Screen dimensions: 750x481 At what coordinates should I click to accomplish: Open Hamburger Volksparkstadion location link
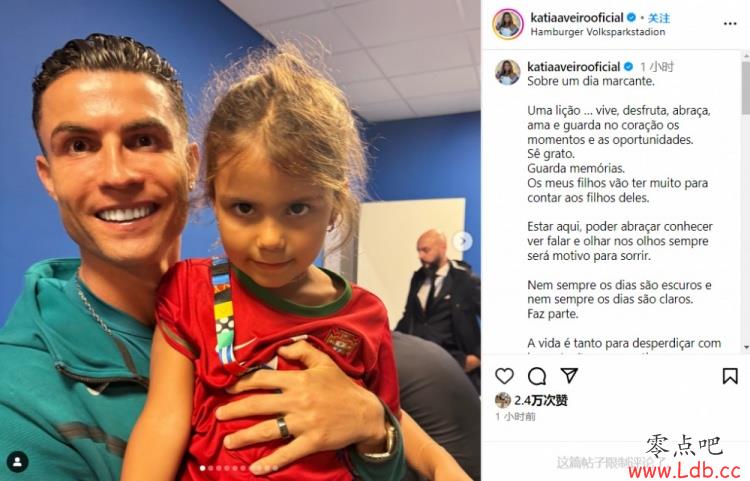click(597, 32)
